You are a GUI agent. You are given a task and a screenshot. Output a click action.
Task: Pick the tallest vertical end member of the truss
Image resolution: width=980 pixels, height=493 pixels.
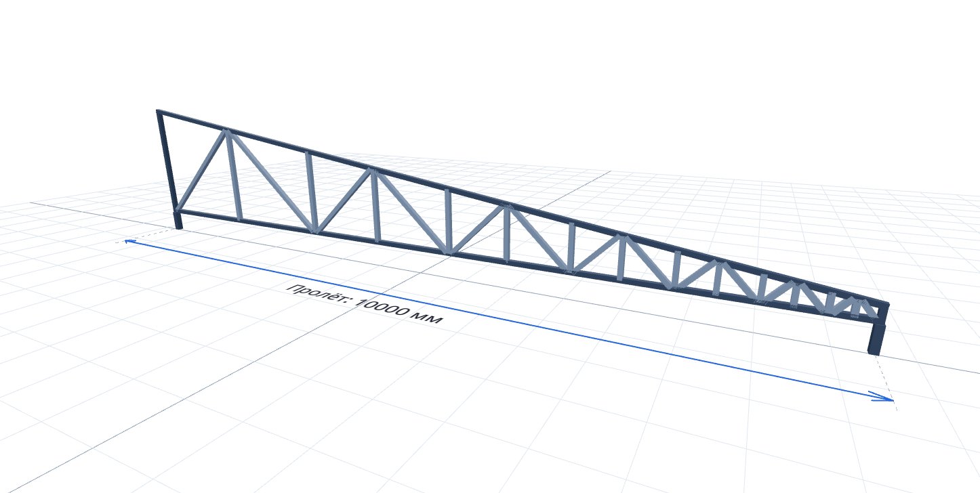coord(167,160)
